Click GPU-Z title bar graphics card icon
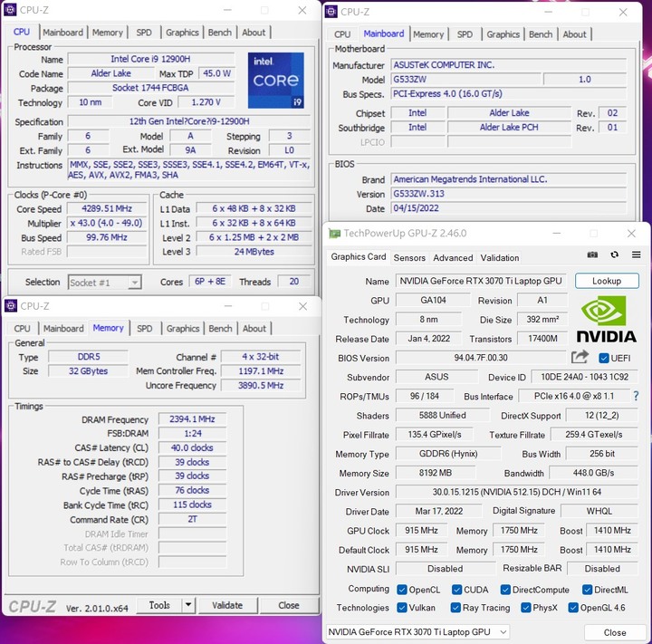This screenshot has width=652, height=644. (x=334, y=234)
